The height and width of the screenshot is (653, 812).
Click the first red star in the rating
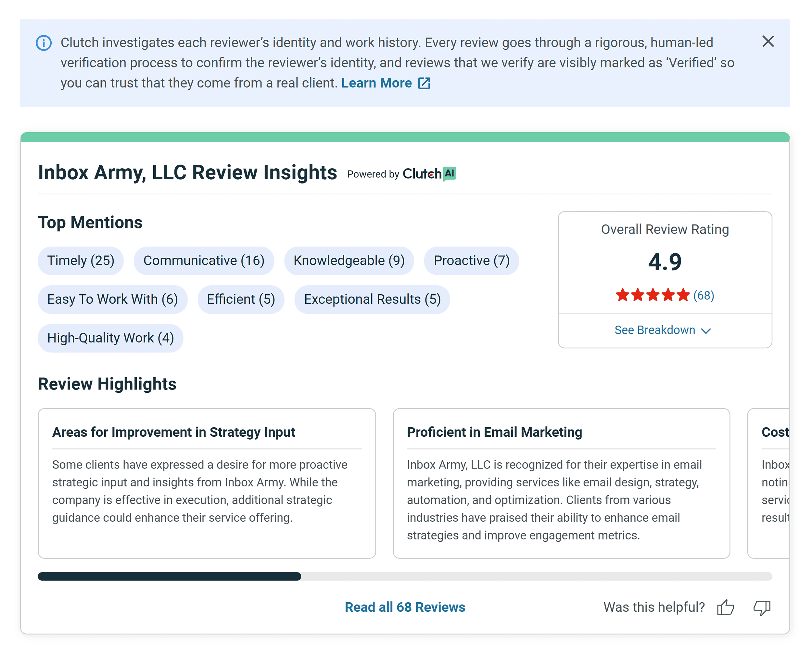tap(623, 295)
